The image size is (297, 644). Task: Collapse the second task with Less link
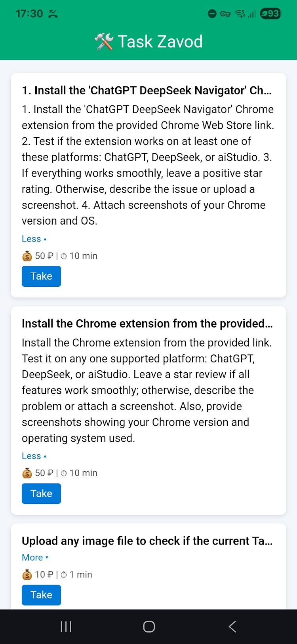(x=34, y=456)
